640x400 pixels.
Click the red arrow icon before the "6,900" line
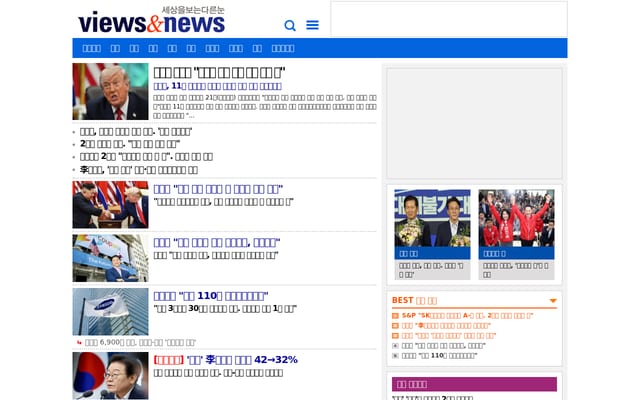(79, 342)
